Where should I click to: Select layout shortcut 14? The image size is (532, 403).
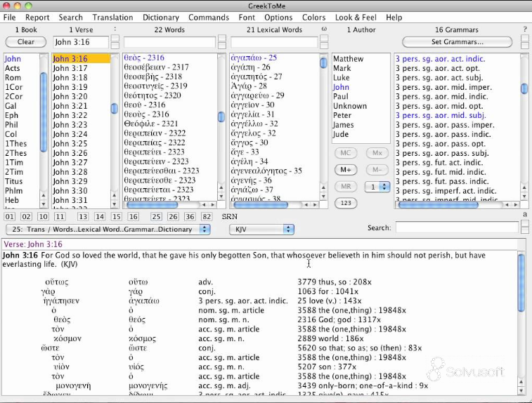coord(99,216)
